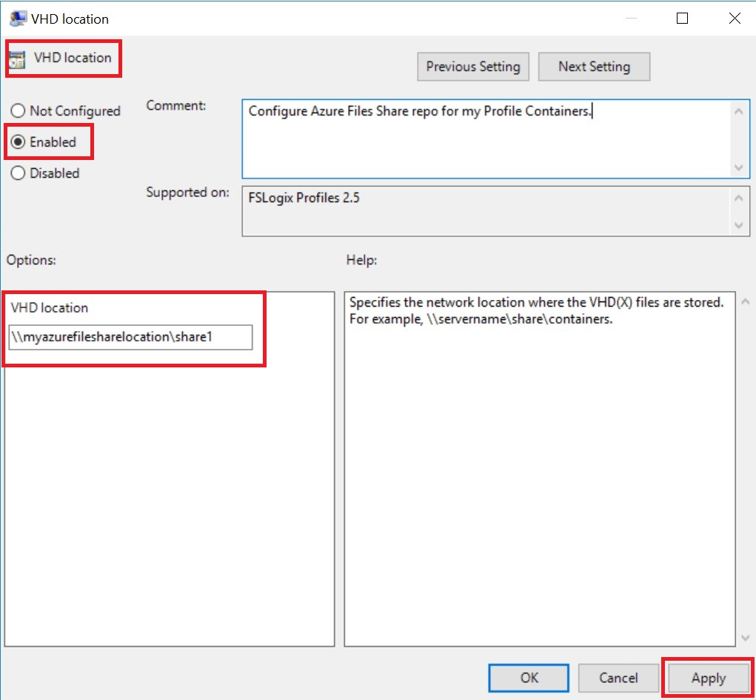This screenshot has width=756, height=700.
Task: Click the VHD location title bar icon
Action: [18, 19]
